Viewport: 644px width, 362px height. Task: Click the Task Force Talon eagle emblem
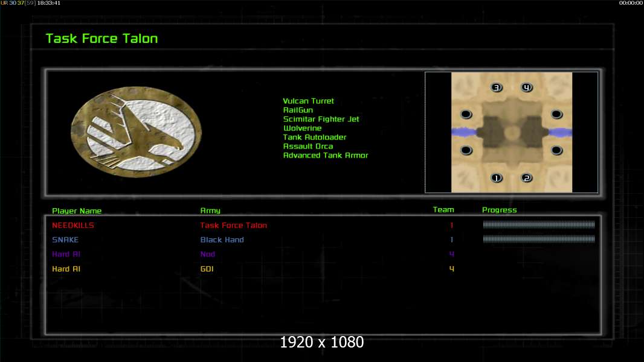point(137,132)
